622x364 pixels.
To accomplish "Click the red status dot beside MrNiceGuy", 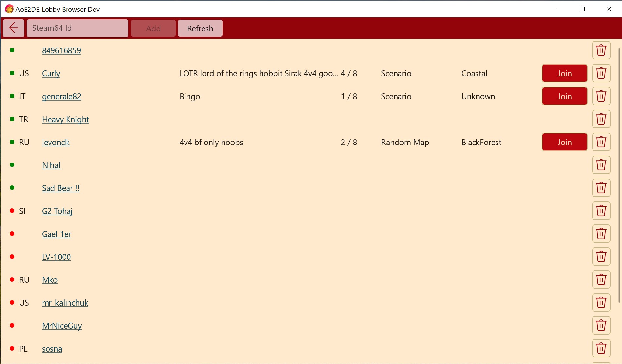I will click(x=12, y=325).
